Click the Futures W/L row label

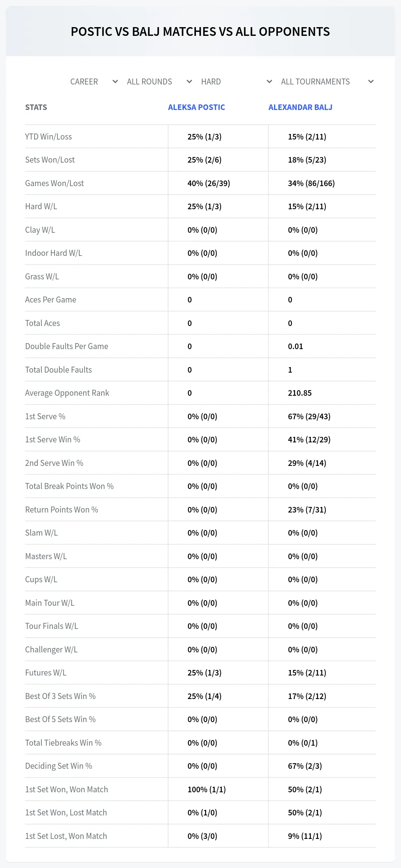tap(45, 673)
